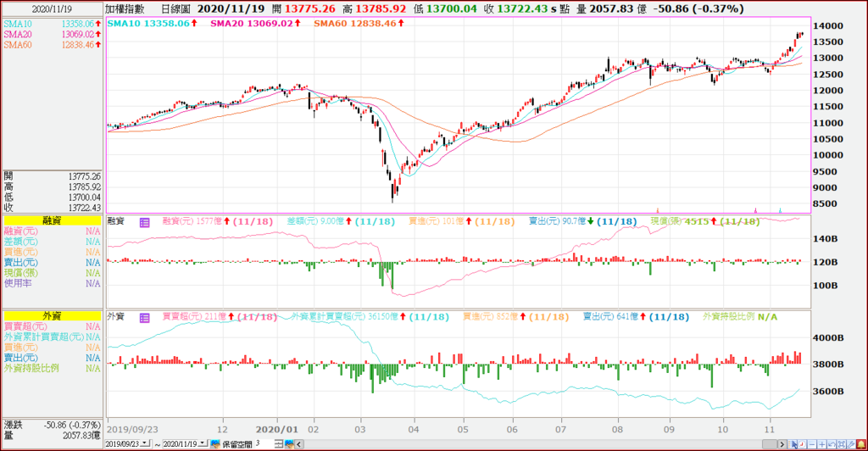The image size is (868, 451).
Task: Zoom in chart with plus icon
Action: pyautogui.click(x=821, y=444)
